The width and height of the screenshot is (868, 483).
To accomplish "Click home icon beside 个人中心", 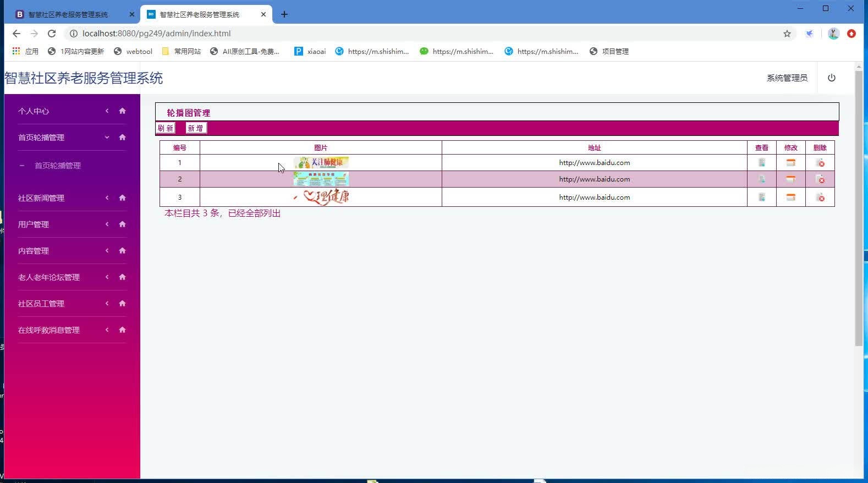I will tap(123, 111).
